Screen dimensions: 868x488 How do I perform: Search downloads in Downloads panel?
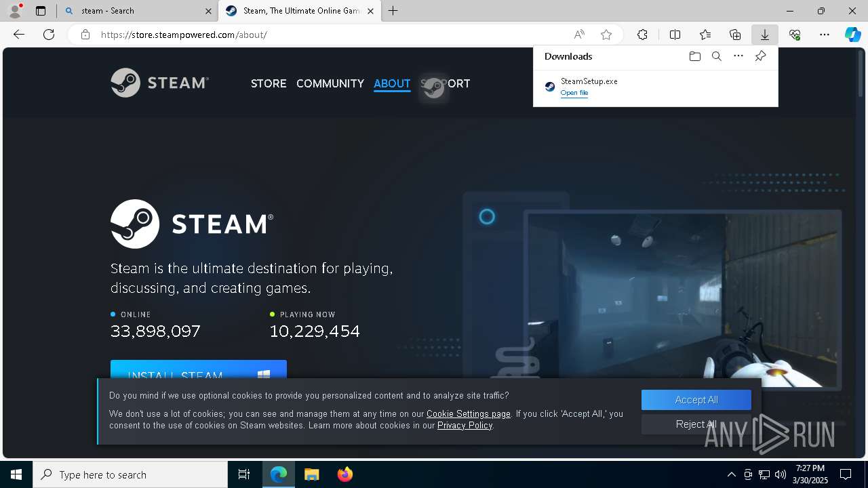pos(716,56)
